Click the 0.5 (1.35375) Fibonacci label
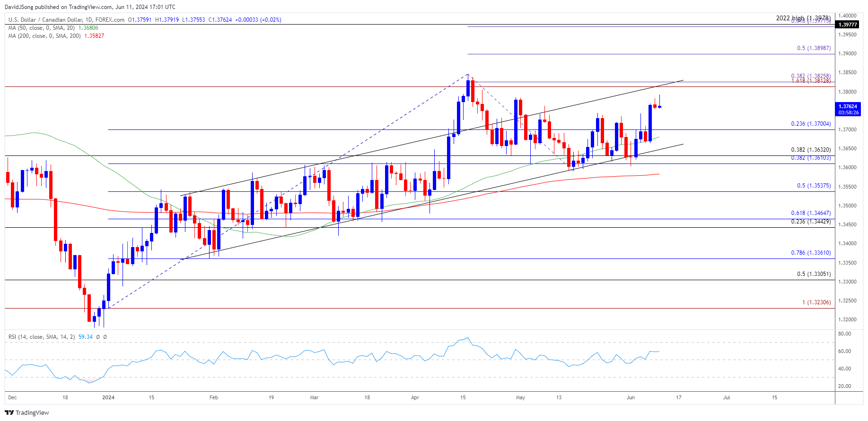This screenshot has height=421, width=868. tap(814, 186)
